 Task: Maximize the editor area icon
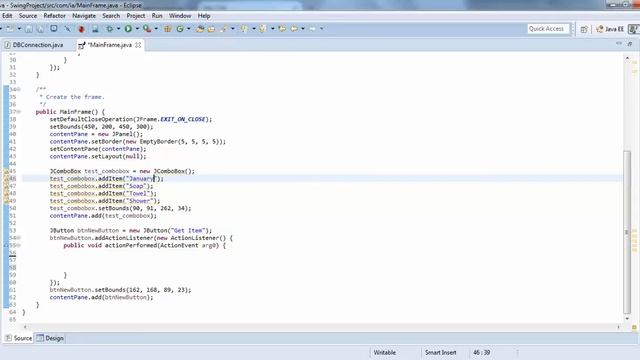[x=630, y=43]
